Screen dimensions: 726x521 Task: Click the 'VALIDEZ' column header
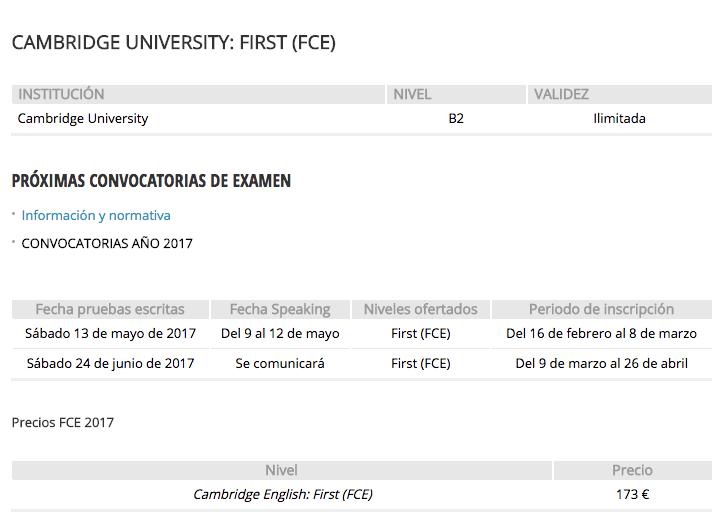point(561,94)
